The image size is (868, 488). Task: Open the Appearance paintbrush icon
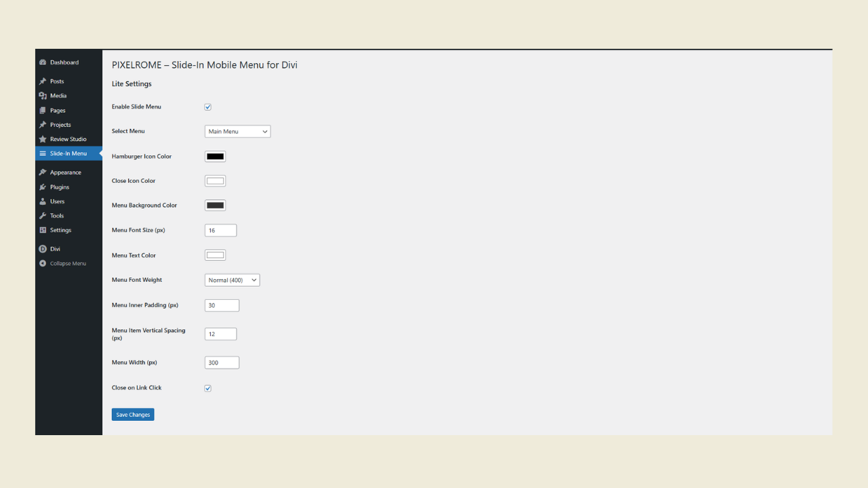44,172
